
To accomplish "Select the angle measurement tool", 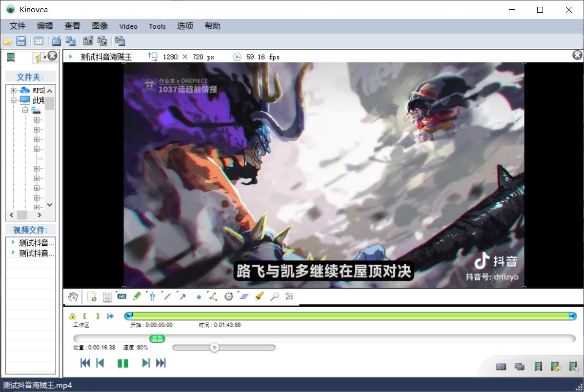I will click(213, 297).
